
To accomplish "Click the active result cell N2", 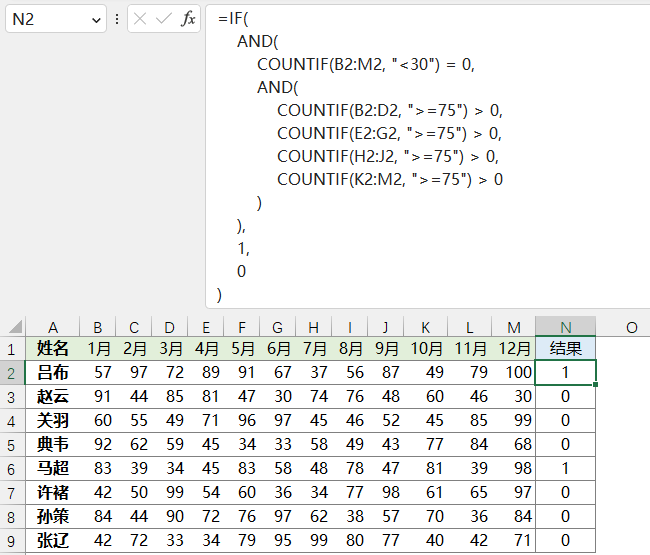I will 565,373.
